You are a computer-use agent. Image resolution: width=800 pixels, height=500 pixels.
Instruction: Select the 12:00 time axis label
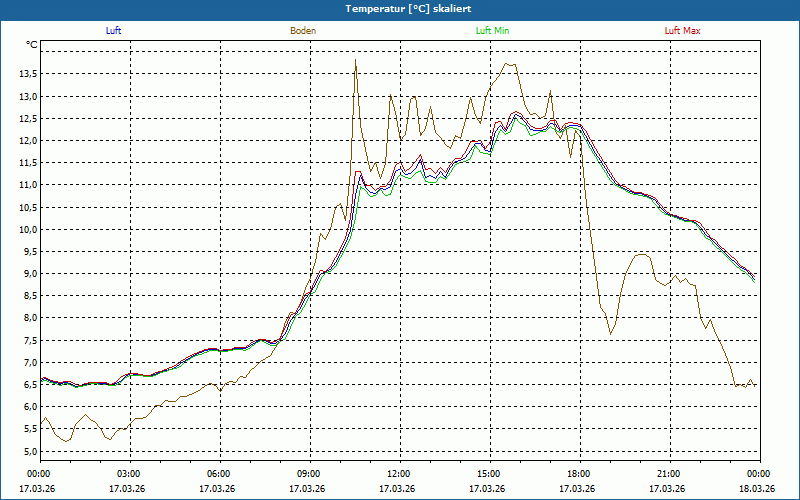point(399,474)
